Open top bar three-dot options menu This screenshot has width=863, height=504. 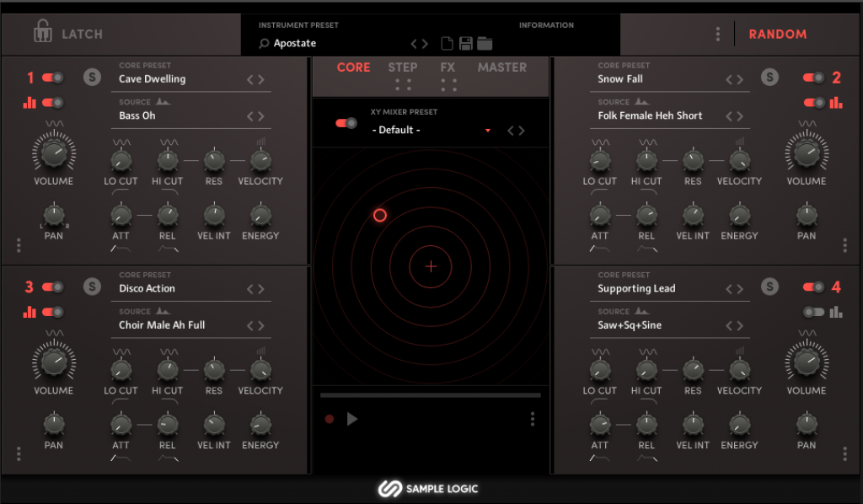pos(718,34)
